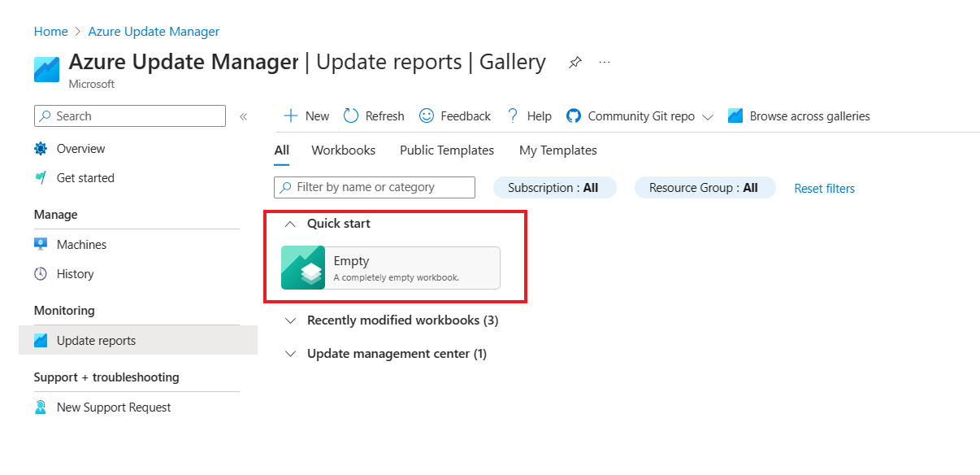The height and width of the screenshot is (475, 980).
Task: Expand Recently modified workbooks
Action: coord(291,320)
